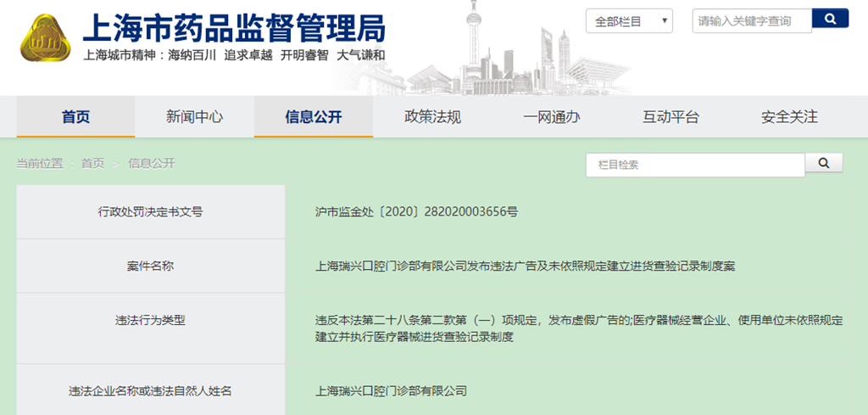Click the 违法企业名称或违法自然人姓名 label cell

[x=151, y=391]
